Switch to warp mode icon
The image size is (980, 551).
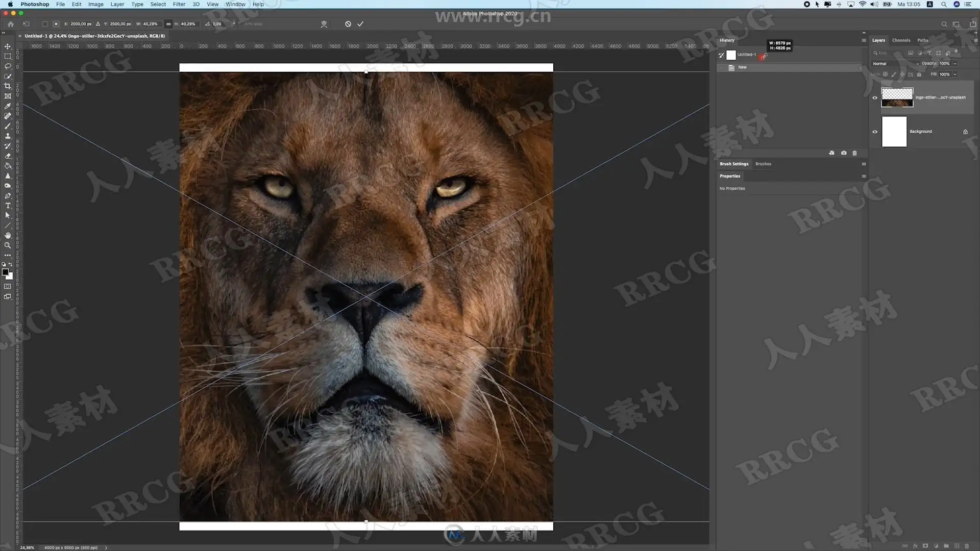[x=324, y=24]
